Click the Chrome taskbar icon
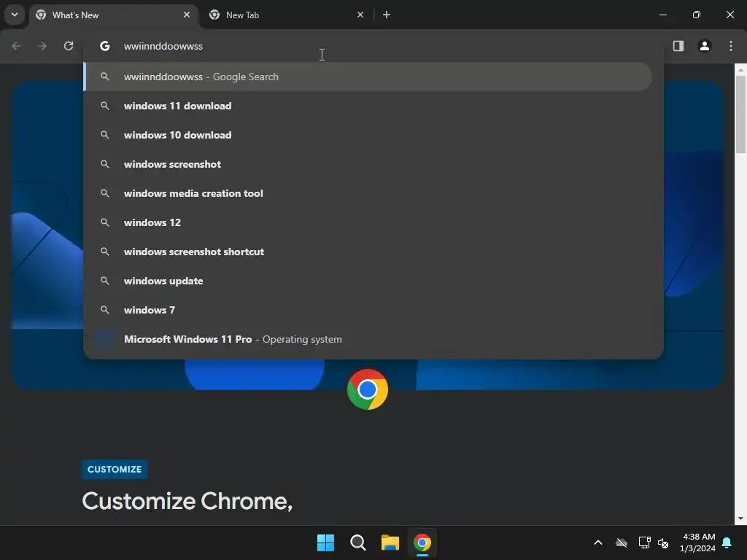The width and height of the screenshot is (747, 560). pos(422,542)
